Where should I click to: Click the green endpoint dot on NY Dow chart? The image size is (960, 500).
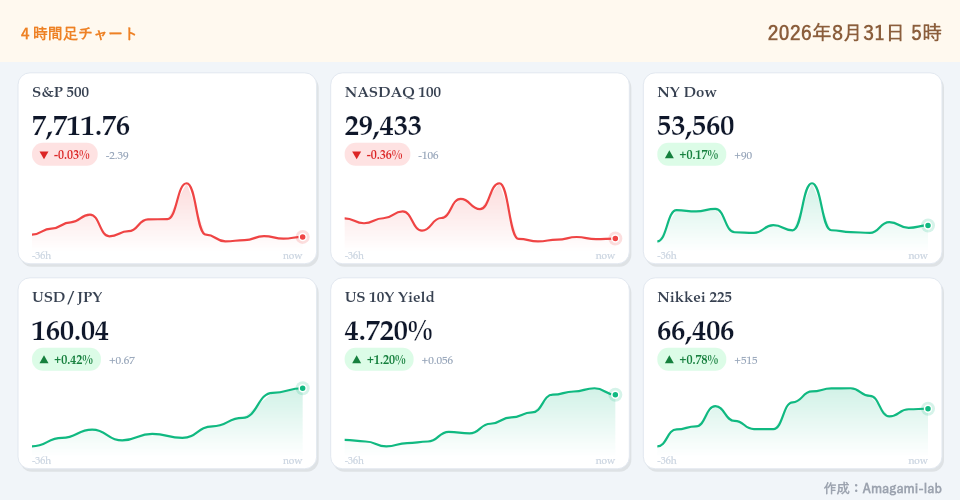click(928, 226)
